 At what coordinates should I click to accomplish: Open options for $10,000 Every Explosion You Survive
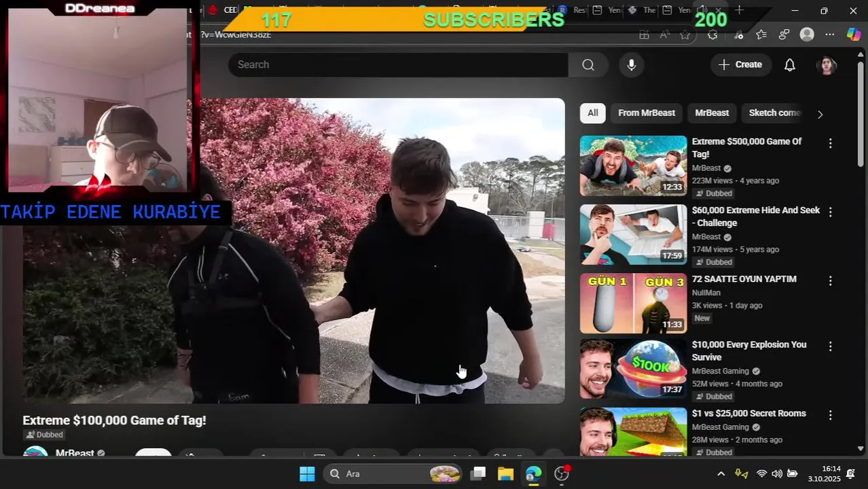[x=830, y=346]
